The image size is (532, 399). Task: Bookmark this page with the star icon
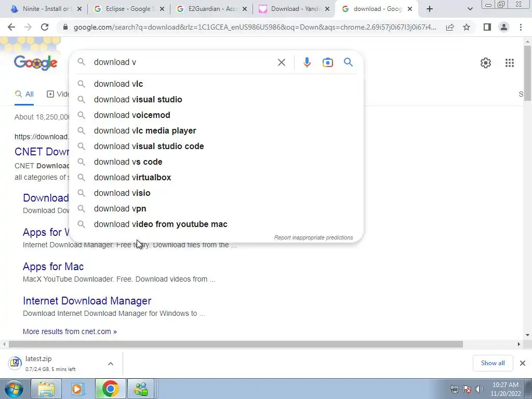(x=467, y=27)
